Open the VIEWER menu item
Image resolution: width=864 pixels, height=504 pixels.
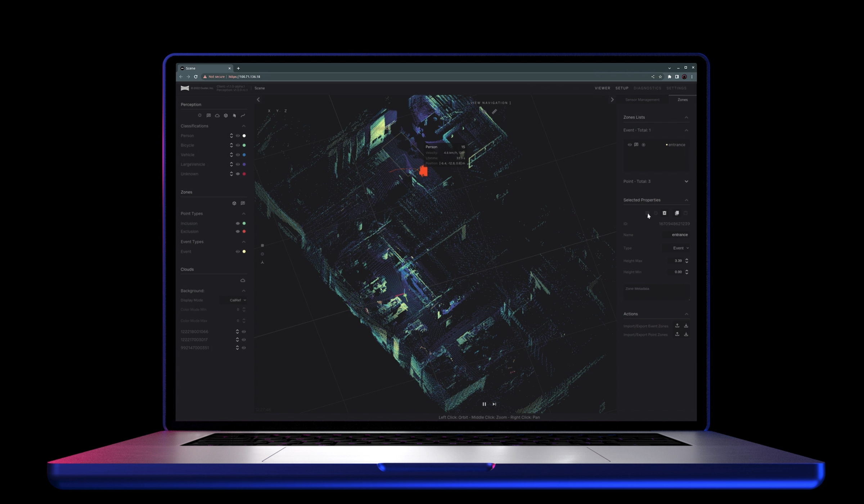[x=602, y=88]
